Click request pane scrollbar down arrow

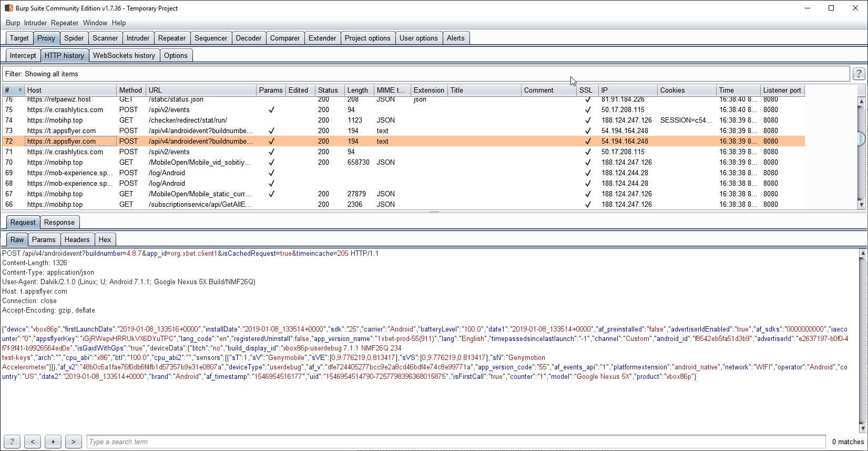pyautogui.click(x=862, y=428)
